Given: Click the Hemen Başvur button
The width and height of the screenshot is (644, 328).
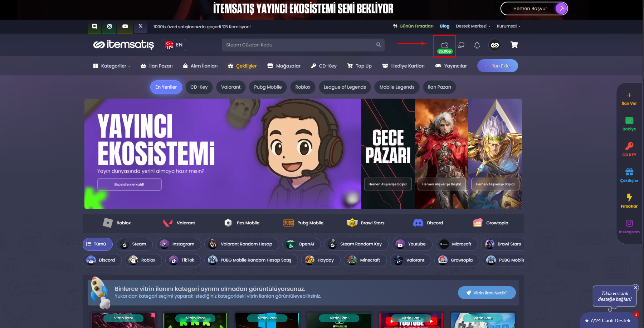Looking at the screenshot, I should (x=534, y=9).
